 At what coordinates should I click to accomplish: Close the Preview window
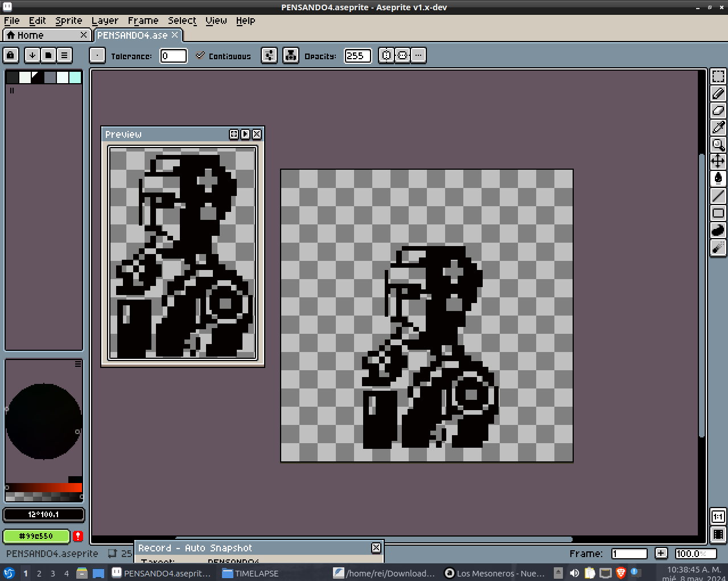click(x=257, y=134)
